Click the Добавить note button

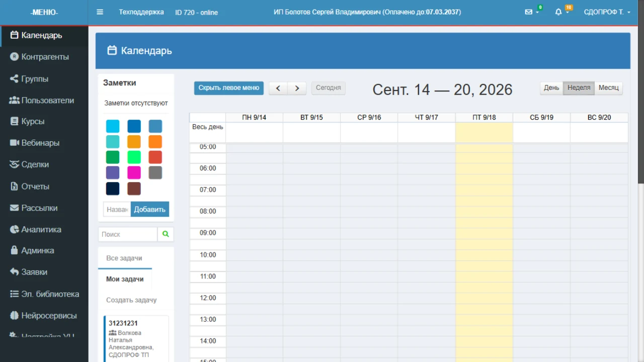click(x=150, y=209)
